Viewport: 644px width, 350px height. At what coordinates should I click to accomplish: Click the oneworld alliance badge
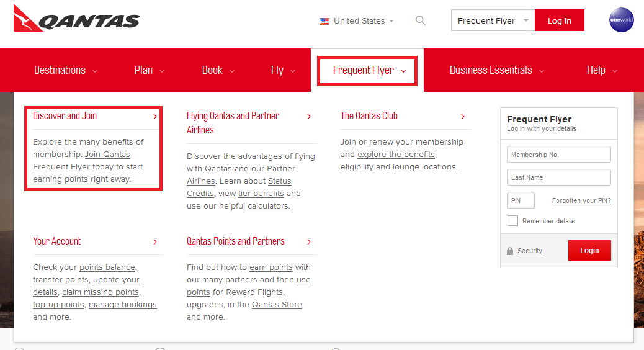pyautogui.click(x=622, y=20)
